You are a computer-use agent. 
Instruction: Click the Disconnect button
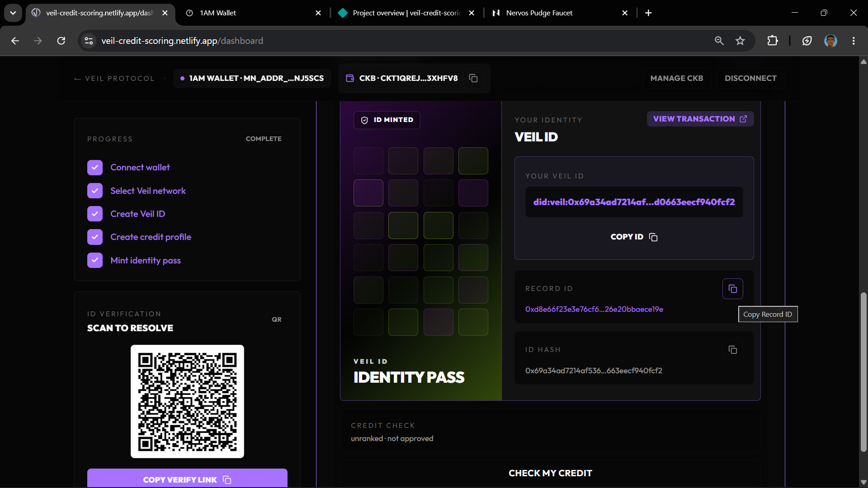coord(750,78)
